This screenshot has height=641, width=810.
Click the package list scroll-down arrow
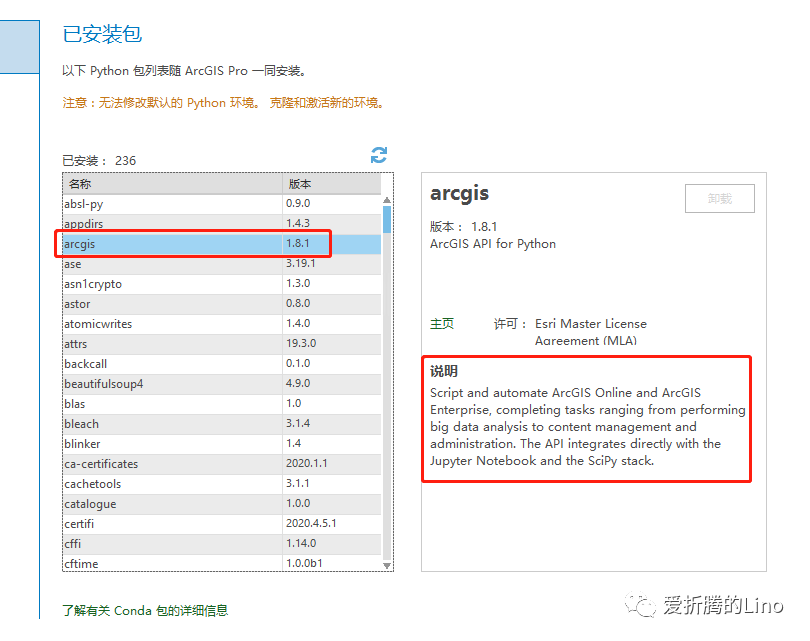coord(387,566)
